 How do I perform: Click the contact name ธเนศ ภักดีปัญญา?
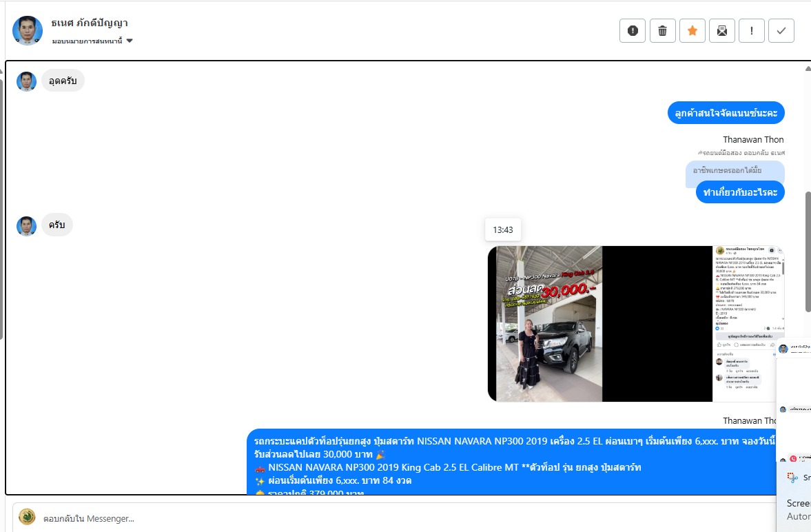(x=90, y=23)
